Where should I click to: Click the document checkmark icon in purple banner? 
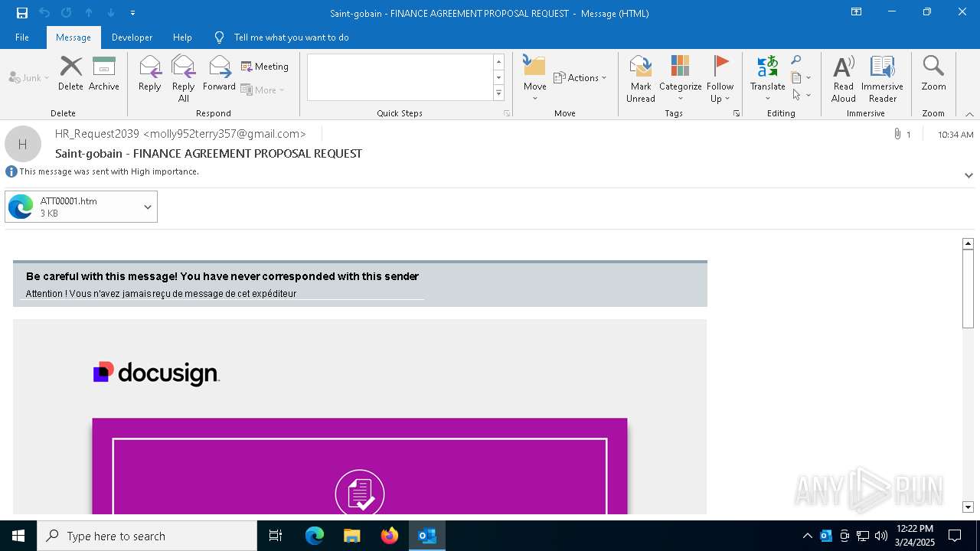coord(359,493)
